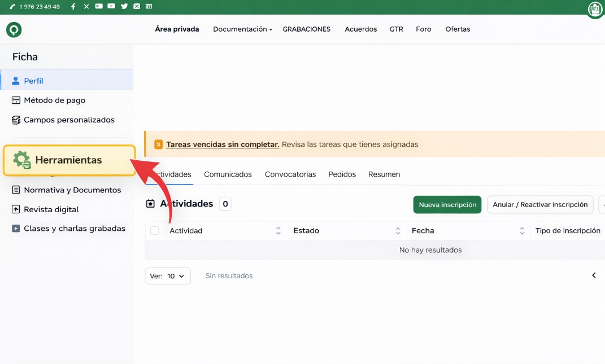The image size is (605, 364).
Task: Open the Herramientas gear item
Action: coord(69,160)
